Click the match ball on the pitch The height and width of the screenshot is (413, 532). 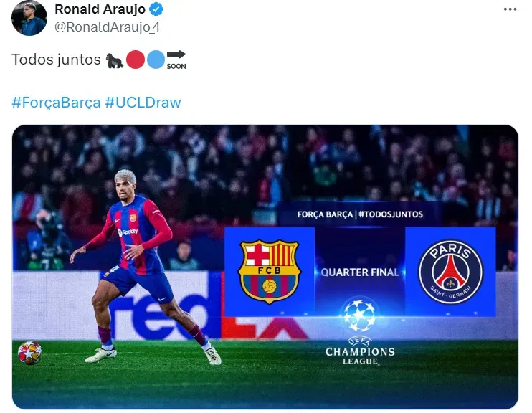[30, 353]
